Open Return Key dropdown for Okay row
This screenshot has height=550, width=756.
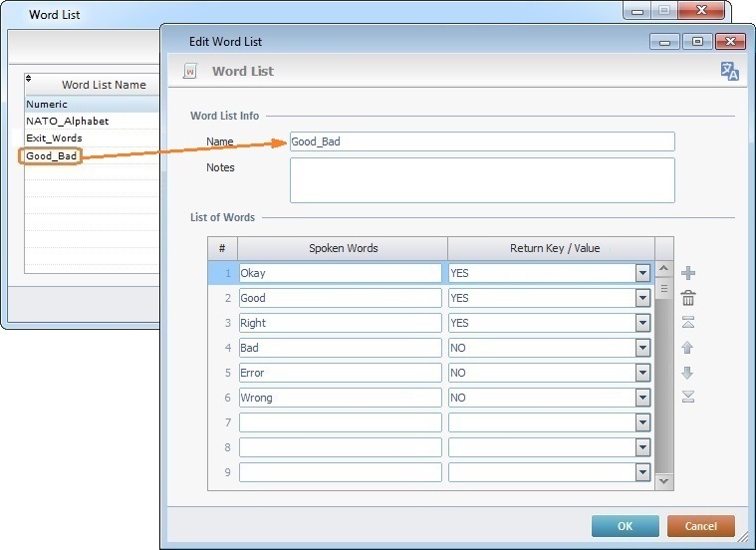[x=642, y=273]
